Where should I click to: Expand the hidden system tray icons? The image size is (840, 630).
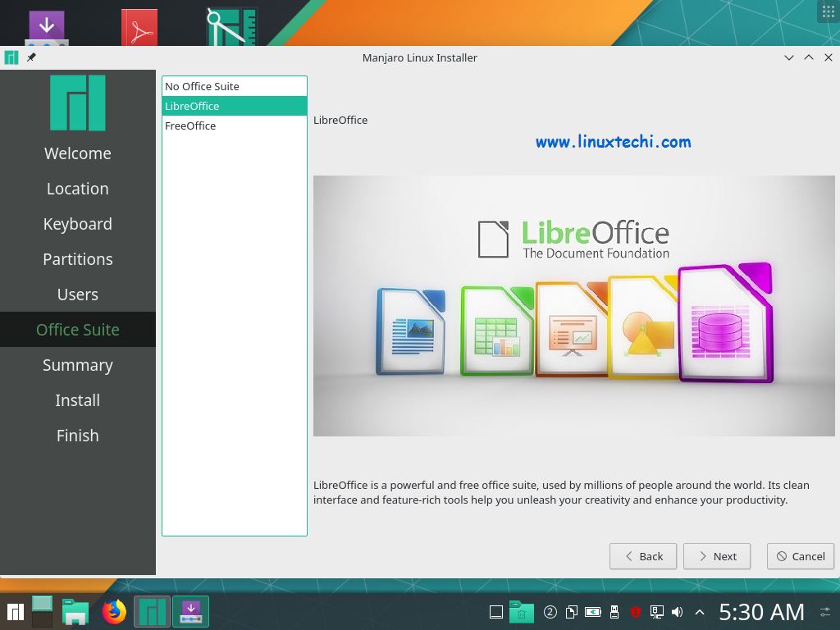[700, 611]
